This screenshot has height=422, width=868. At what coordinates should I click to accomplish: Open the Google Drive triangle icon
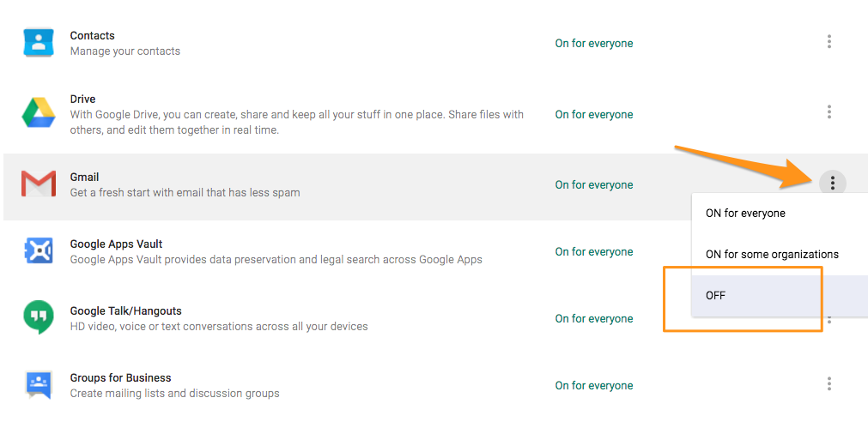pos(38,112)
